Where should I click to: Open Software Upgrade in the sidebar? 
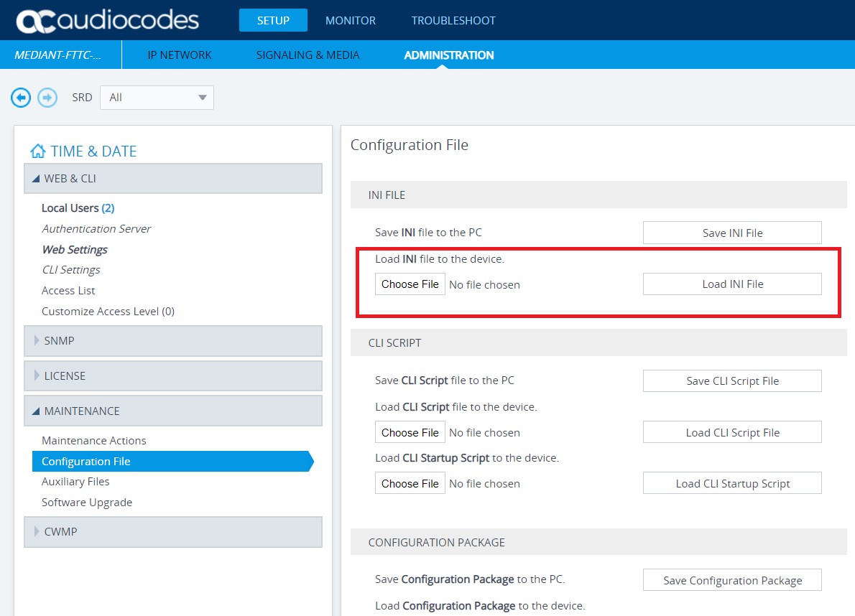[x=87, y=503]
